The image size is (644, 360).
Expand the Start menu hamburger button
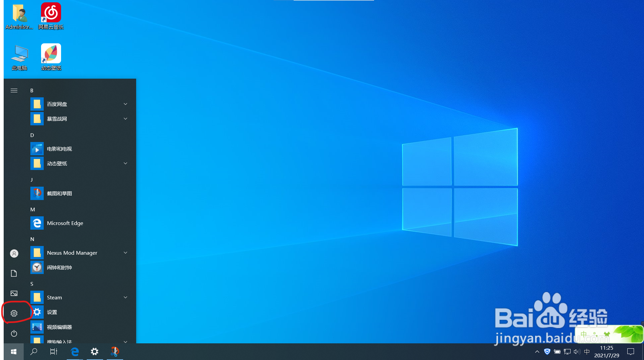pos(14,91)
